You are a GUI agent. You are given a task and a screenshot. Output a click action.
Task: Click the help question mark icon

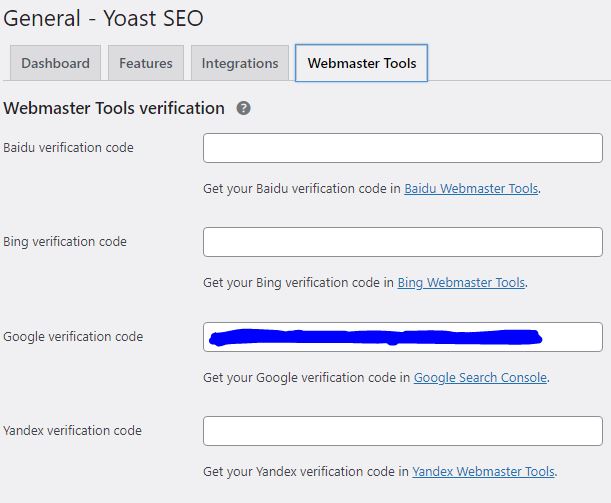pyautogui.click(x=244, y=108)
